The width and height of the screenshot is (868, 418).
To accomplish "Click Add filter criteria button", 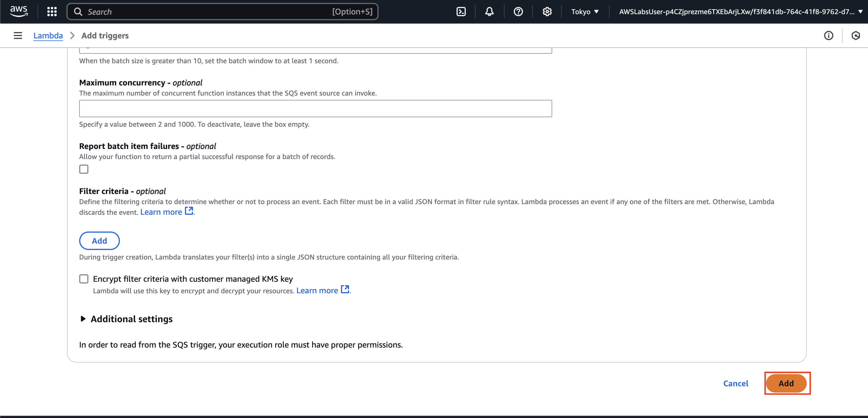I will pos(99,240).
